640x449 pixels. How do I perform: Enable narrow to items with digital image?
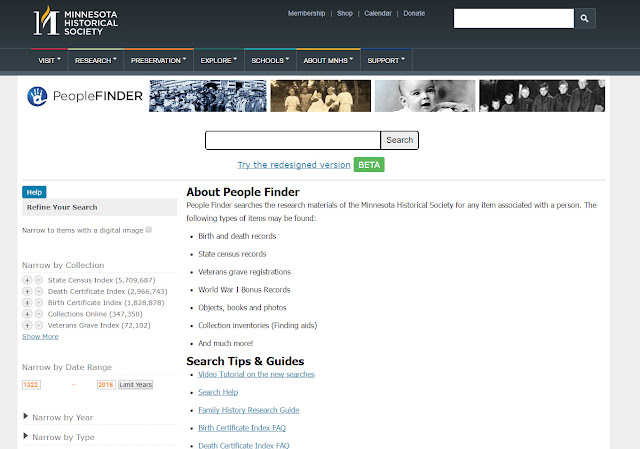tap(149, 229)
